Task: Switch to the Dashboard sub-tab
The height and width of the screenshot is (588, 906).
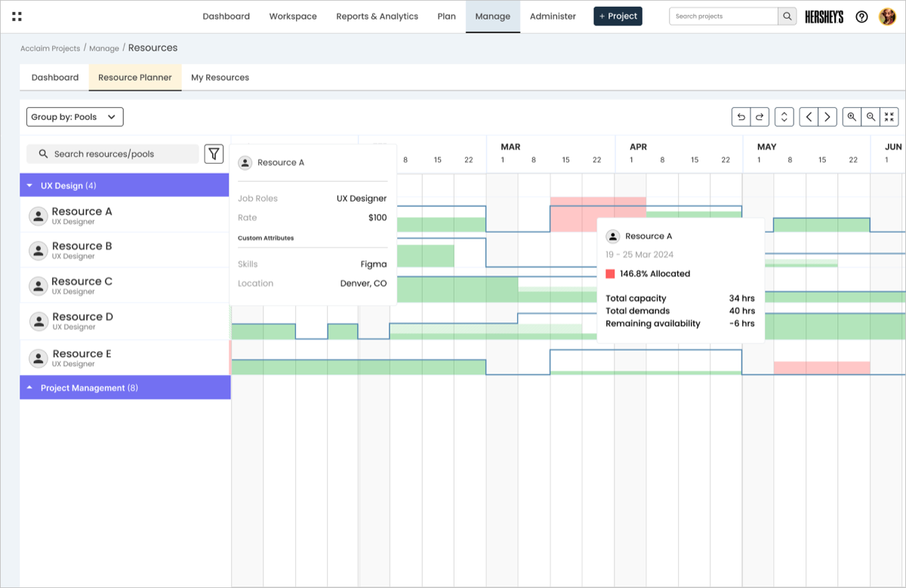Action: click(x=55, y=77)
